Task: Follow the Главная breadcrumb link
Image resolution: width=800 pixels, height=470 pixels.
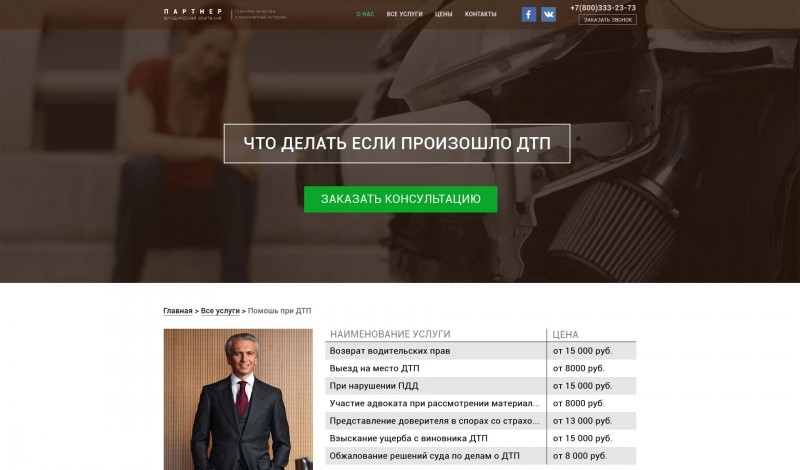Action: (178, 311)
